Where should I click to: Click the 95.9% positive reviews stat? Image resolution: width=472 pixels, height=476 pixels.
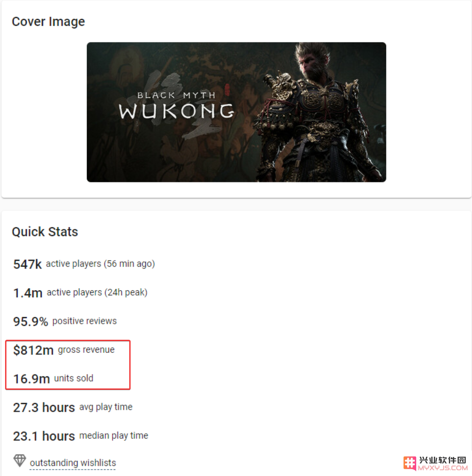65,321
